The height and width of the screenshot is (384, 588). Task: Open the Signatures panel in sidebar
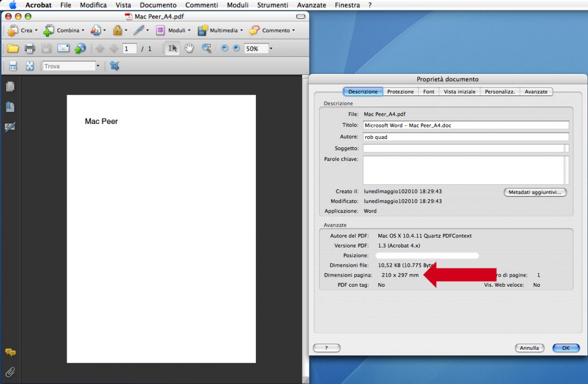(x=10, y=127)
